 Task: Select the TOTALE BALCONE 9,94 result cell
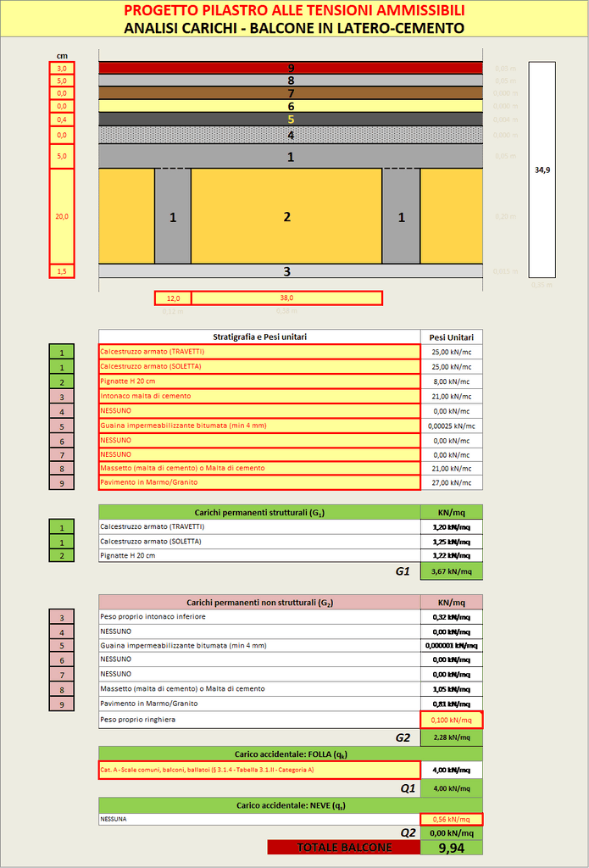pos(452,847)
